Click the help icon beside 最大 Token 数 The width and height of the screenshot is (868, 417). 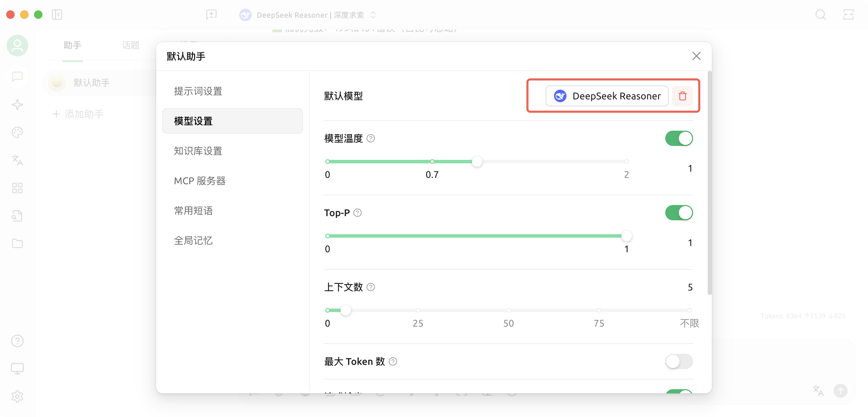click(x=393, y=361)
